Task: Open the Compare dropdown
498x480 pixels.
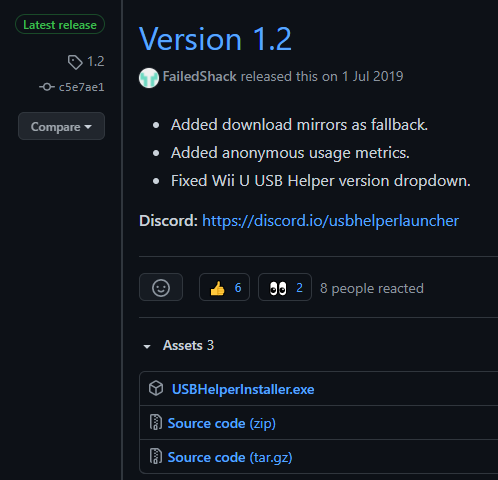Action: pyautogui.click(x=61, y=126)
